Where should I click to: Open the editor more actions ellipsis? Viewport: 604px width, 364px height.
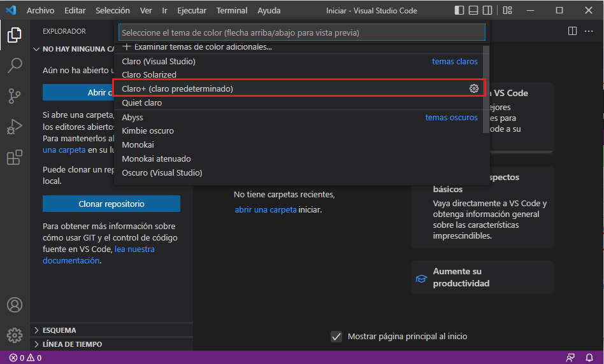coord(589,31)
